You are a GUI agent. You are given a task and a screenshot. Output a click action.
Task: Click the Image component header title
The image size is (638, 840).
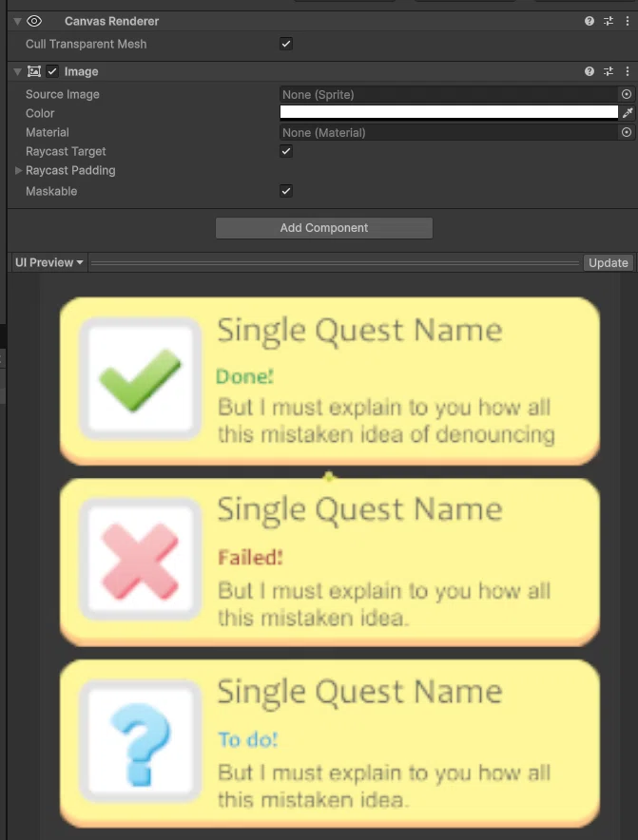(x=81, y=71)
